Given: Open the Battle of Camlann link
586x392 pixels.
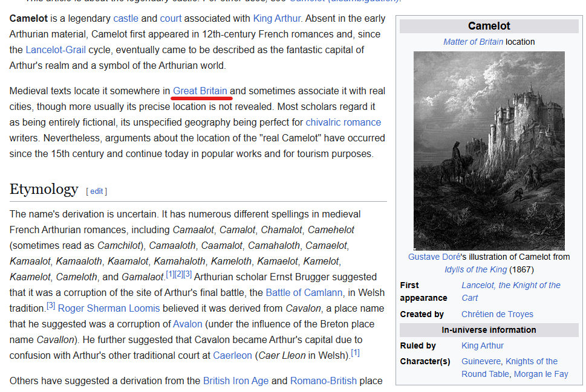Looking at the screenshot, I should click(x=304, y=292).
